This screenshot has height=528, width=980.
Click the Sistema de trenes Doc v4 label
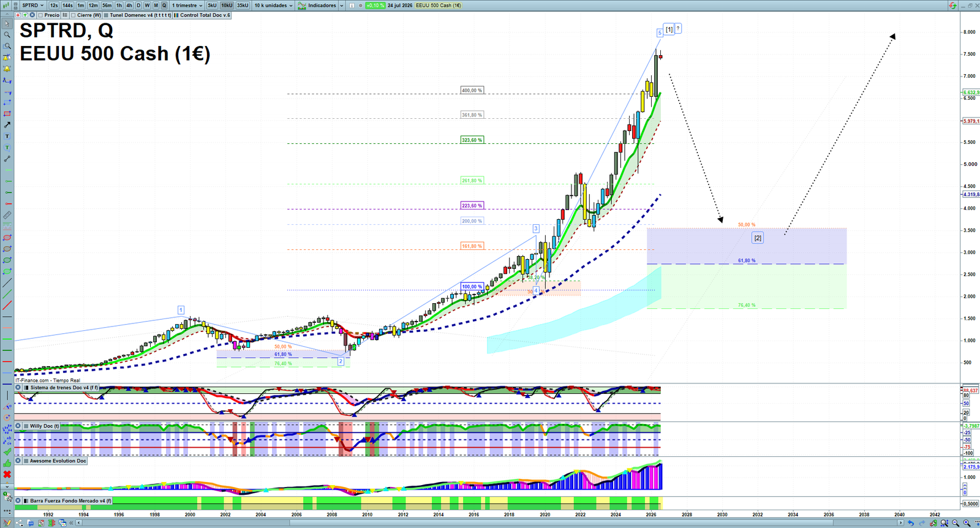[64, 387]
